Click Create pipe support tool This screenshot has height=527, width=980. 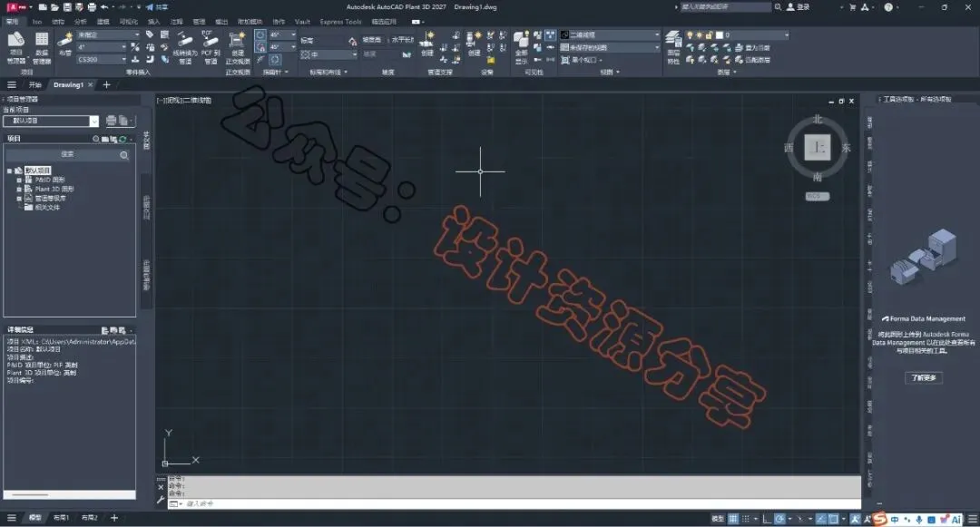tap(426, 44)
